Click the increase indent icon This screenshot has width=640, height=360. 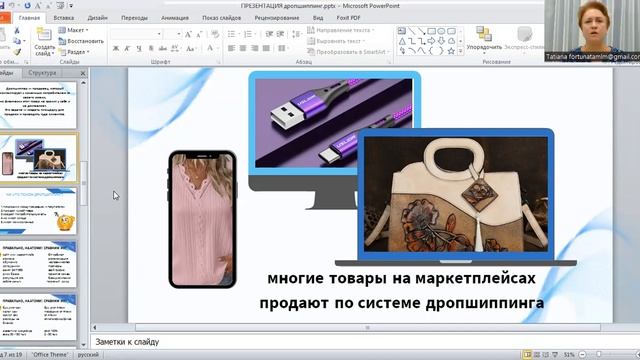[x=280, y=34]
